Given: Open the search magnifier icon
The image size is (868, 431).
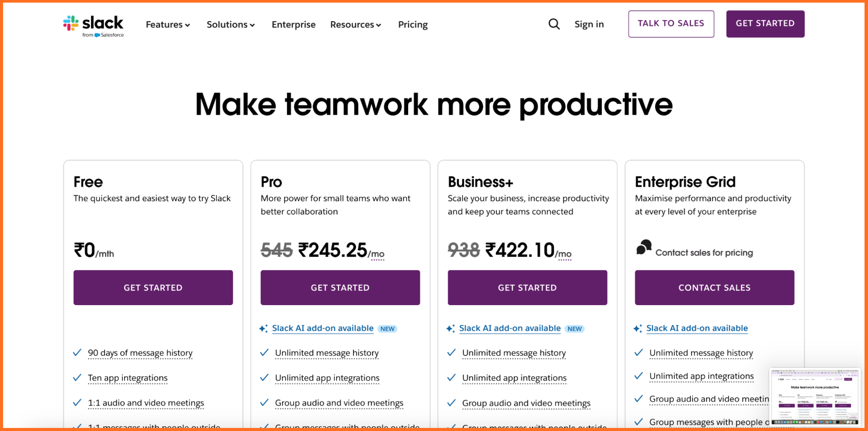Looking at the screenshot, I should coord(554,24).
